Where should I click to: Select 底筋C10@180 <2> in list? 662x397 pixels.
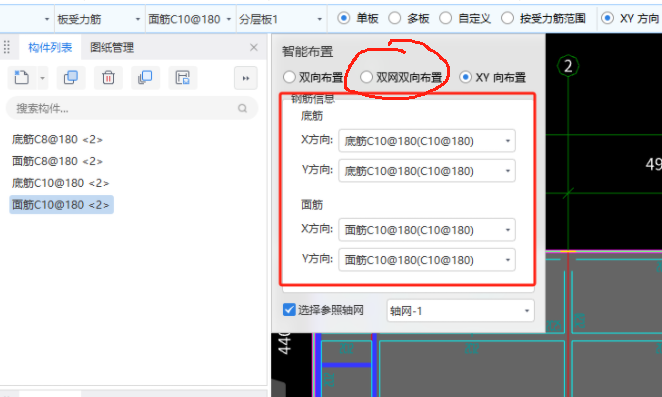60,183
